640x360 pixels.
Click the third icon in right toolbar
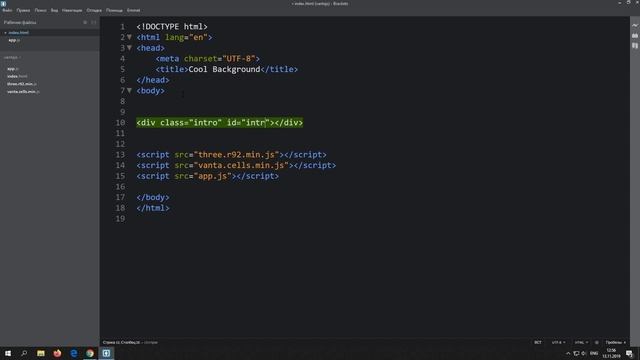tap(635, 46)
